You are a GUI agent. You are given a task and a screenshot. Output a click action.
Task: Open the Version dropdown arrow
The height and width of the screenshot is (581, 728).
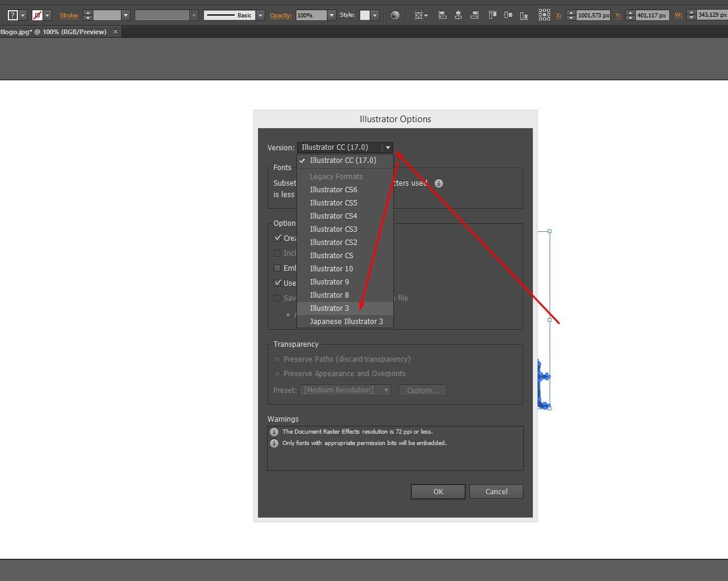tap(388, 147)
